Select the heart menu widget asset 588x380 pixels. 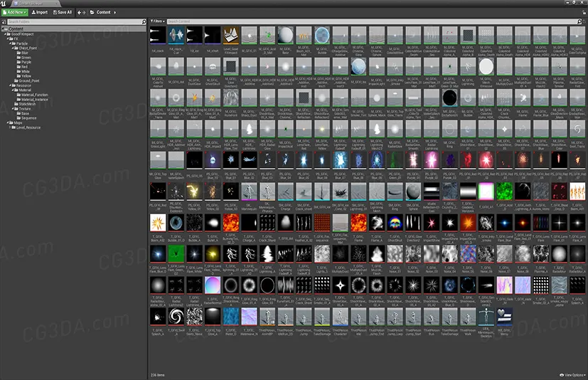point(504,317)
